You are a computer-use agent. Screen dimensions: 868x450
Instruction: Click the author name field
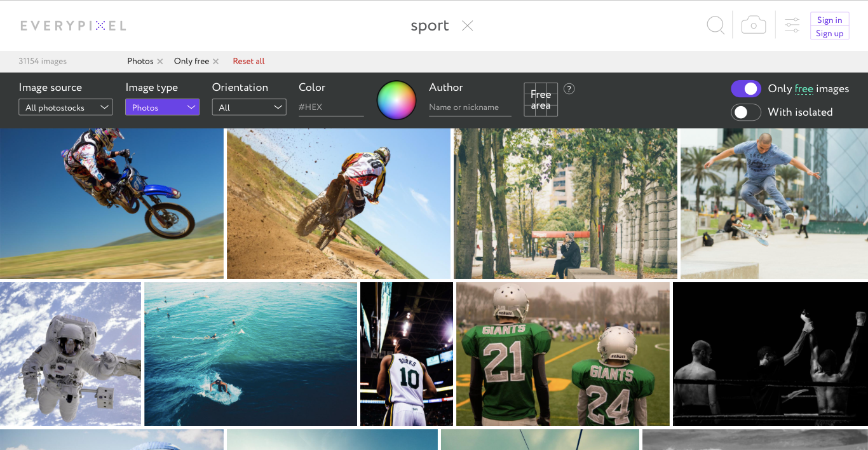[x=470, y=107]
